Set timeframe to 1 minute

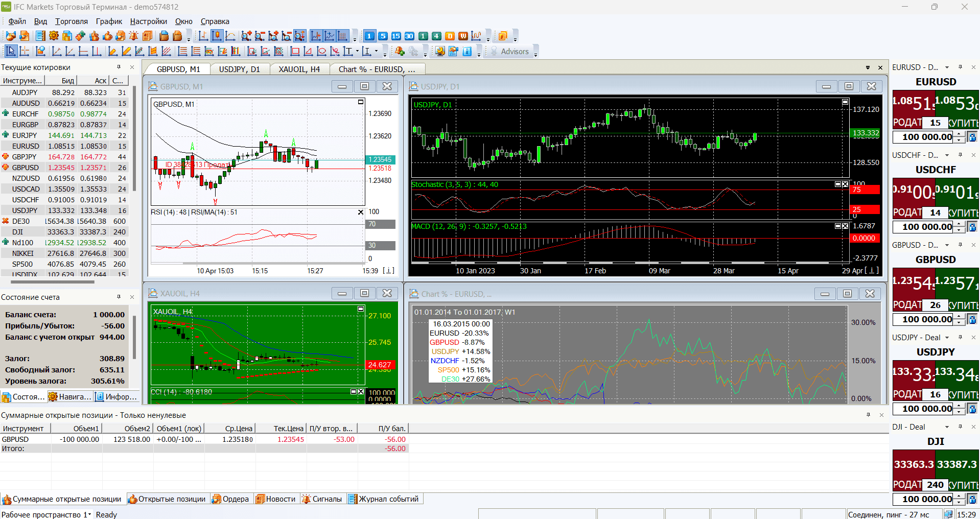[369, 36]
